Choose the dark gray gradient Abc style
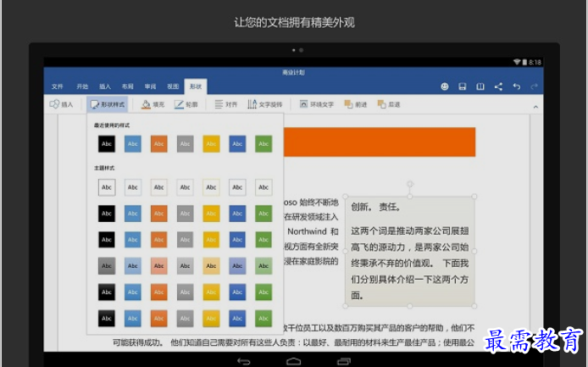The image size is (588, 367). (107, 265)
